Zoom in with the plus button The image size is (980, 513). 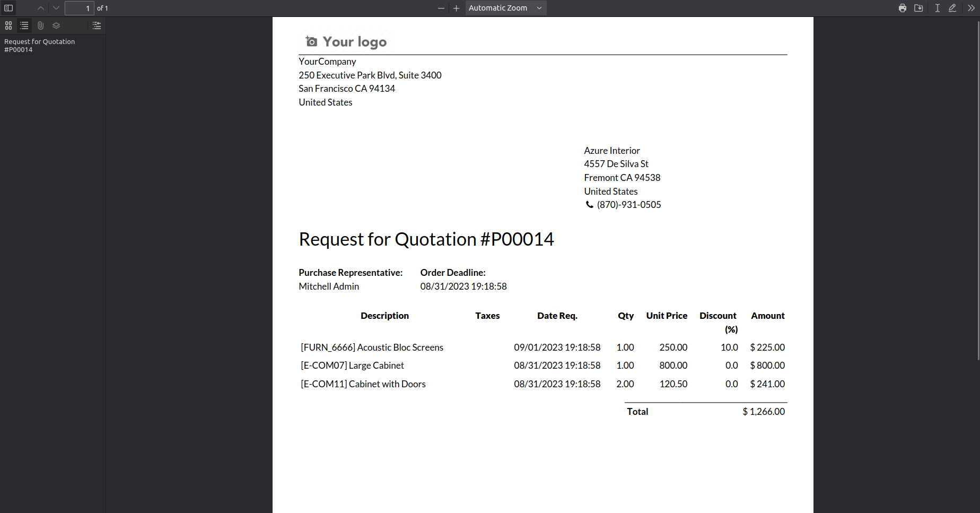[x=456, y=8]
